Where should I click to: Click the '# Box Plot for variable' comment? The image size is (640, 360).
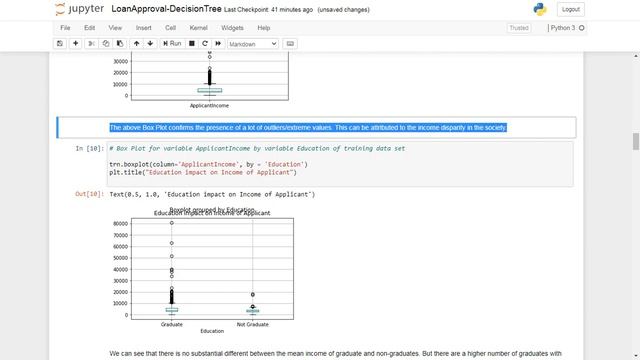click(x=257, y=148)
